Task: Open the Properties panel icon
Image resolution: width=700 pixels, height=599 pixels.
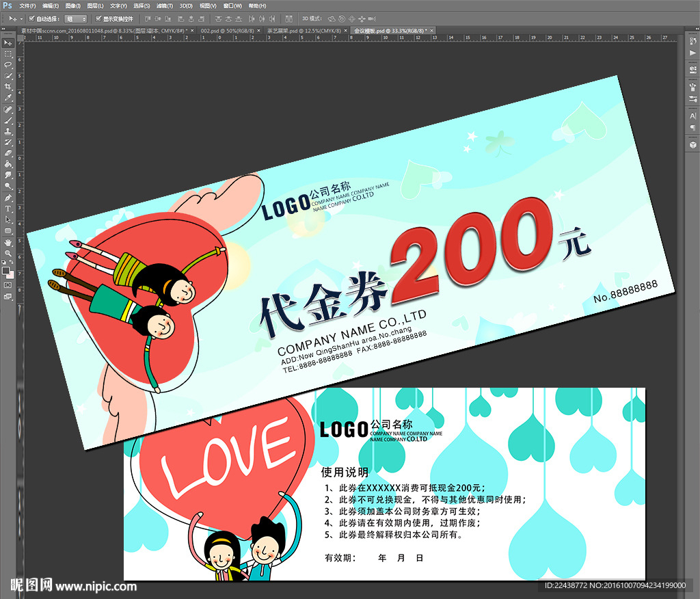Action: pos(692,69)
